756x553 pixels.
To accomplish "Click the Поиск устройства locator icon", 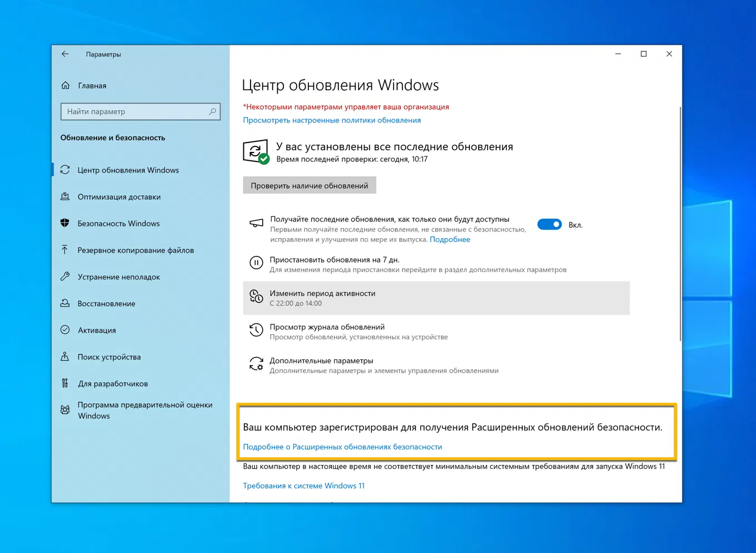I will pos(65,357).
